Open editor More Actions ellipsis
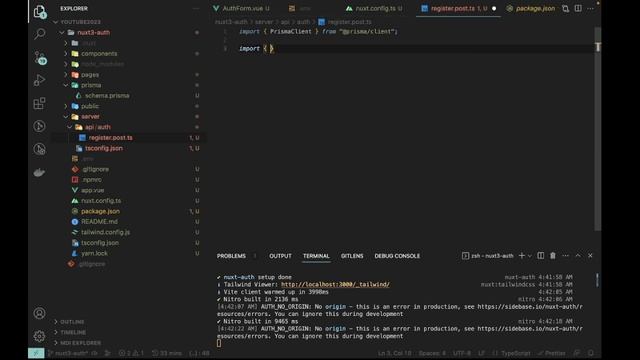The height and width of the screenshot is (360, 640). [x=590, y=9]
